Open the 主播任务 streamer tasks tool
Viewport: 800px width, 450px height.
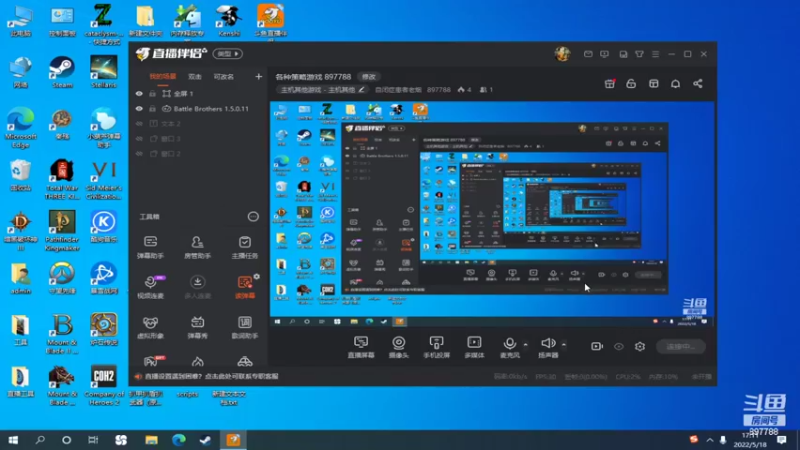(x=245, y=247)
